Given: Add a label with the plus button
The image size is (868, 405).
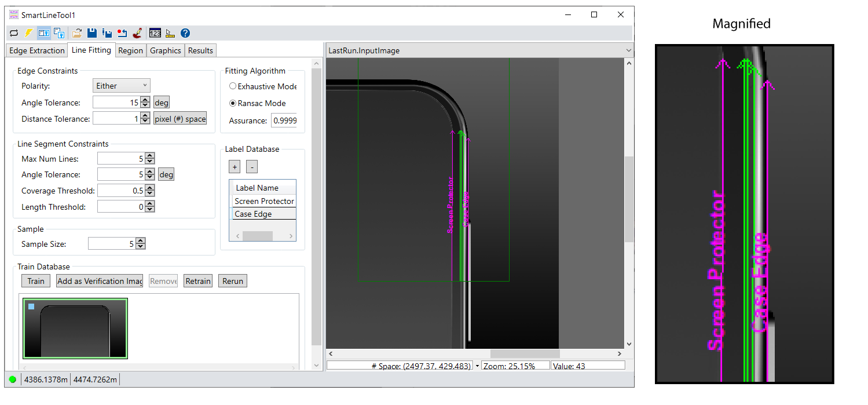Looking at the screenshot, I should (x=235, y=167).
